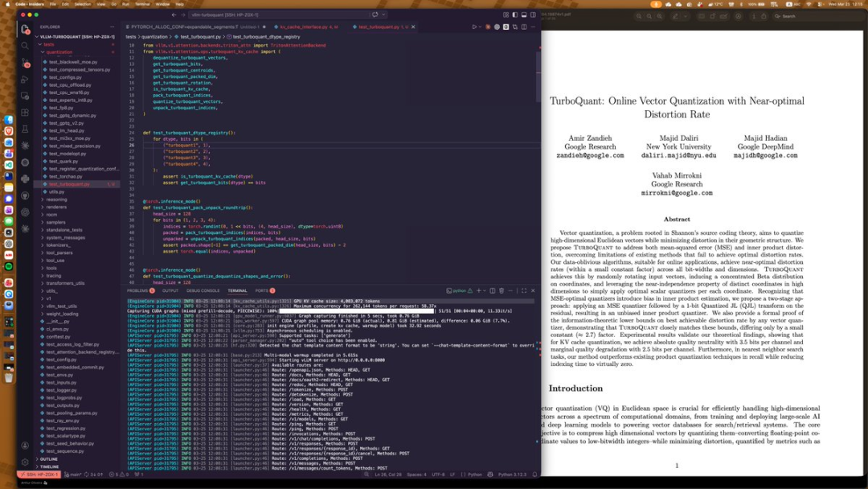Open the Search view in activity bar

[x=25, y=46]
